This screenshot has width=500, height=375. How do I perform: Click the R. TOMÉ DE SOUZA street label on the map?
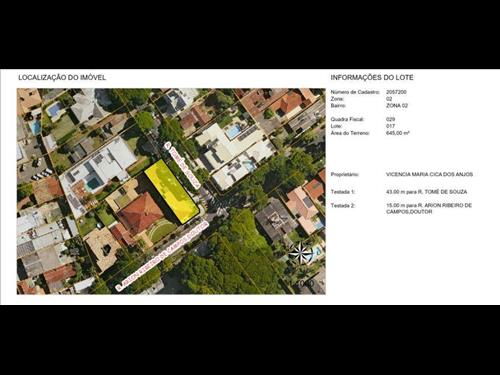tap(182, 165)
